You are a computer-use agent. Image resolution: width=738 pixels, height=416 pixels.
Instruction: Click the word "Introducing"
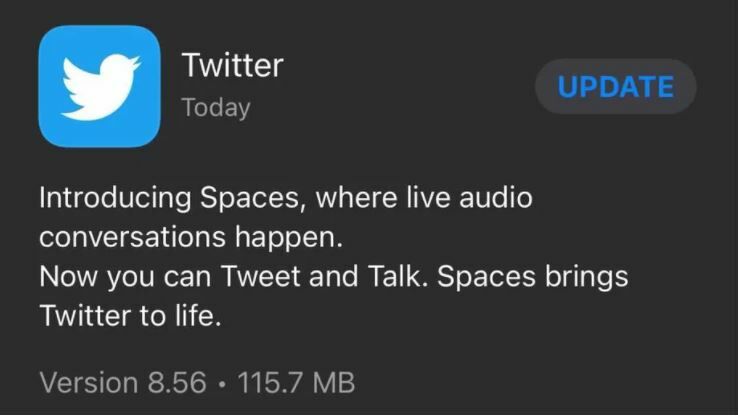click(114, 197)
